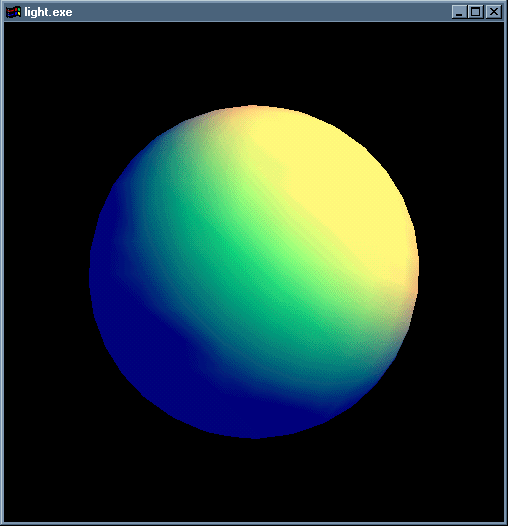Click the empty title bar area
The width and height of the screenshot is (508, 526).
[x=262, y=12]
